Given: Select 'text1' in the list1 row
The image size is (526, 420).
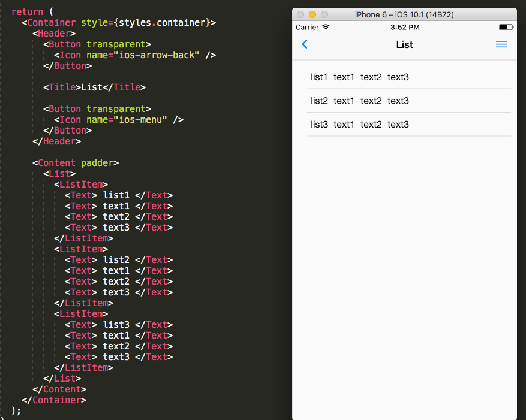Looking at the screenshot, I should pos(344,77).
